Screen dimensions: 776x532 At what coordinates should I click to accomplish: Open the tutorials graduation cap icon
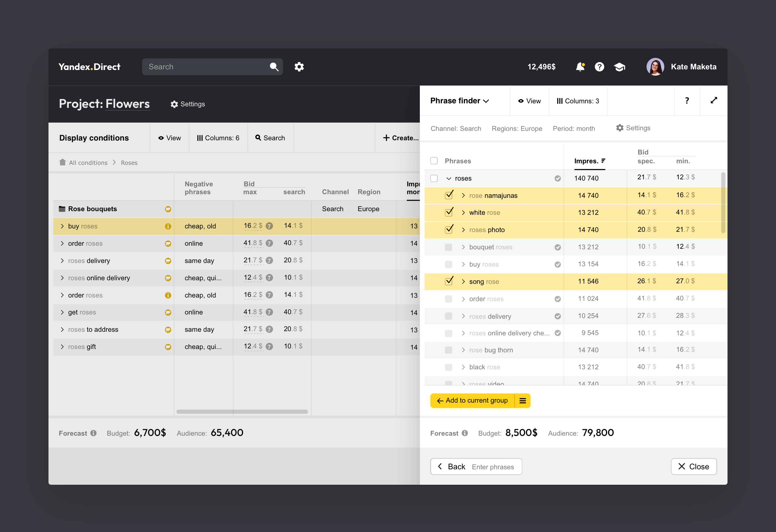(x=620, y=67)
